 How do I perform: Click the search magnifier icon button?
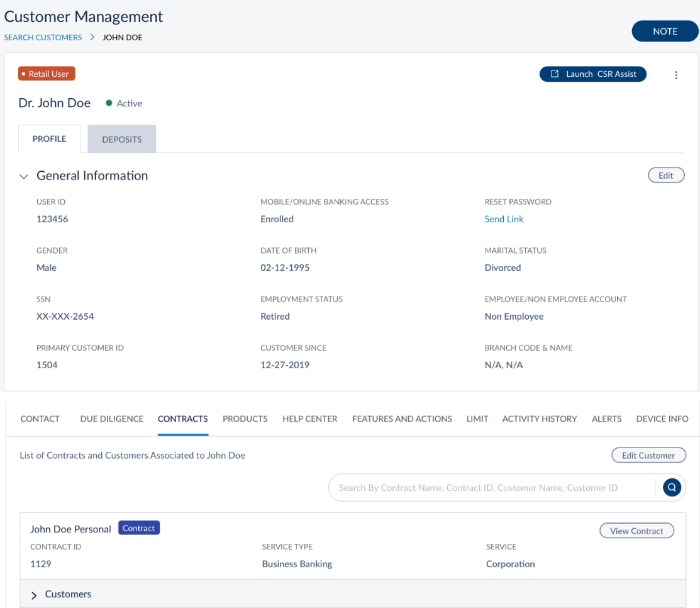pos(672,488)
